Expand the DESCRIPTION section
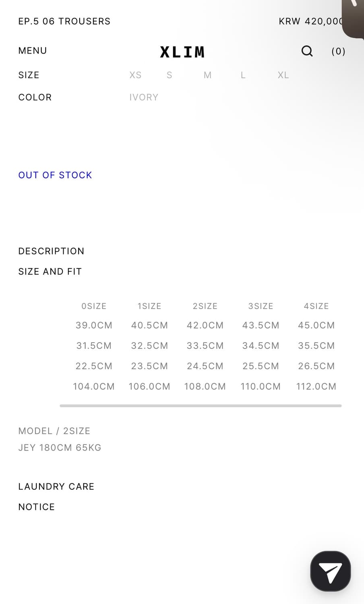 coord(51,251)
